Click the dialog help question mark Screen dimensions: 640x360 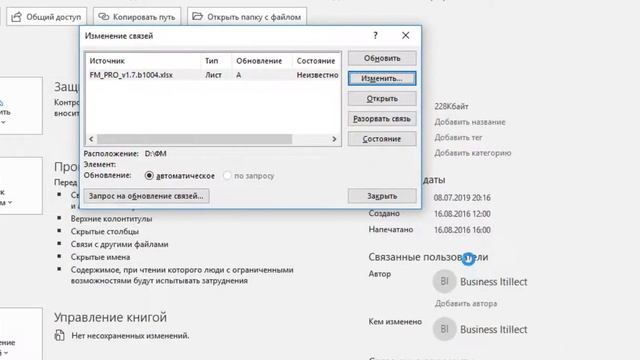(x=376, y=36)
